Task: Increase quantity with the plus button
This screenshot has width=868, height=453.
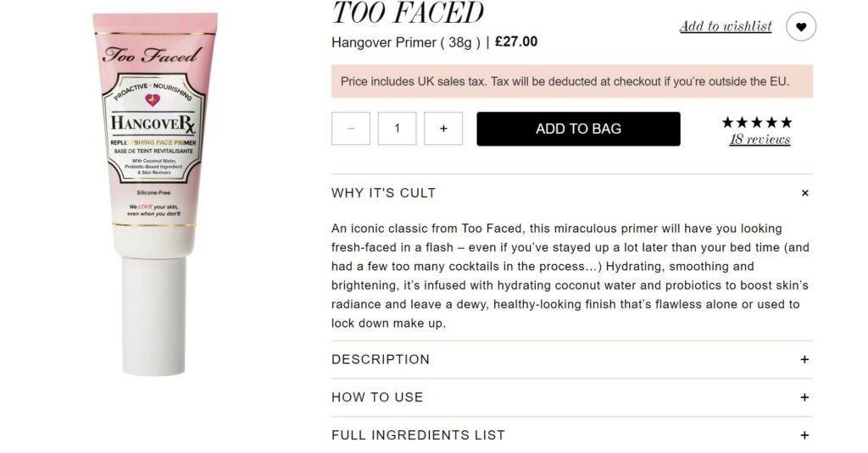Action: tap(443, 129)
